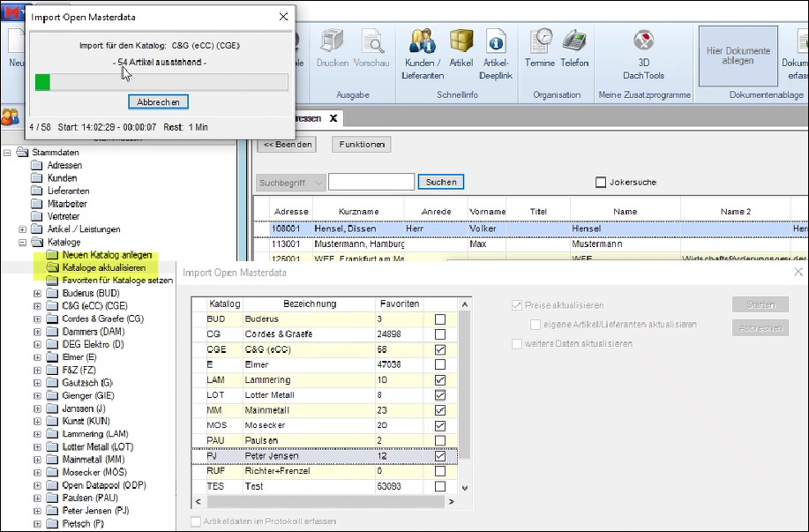Viewport: 809px width, 532px height.
Task: Select the Mustermann, Hamburg row
Action: coord(531,244)
